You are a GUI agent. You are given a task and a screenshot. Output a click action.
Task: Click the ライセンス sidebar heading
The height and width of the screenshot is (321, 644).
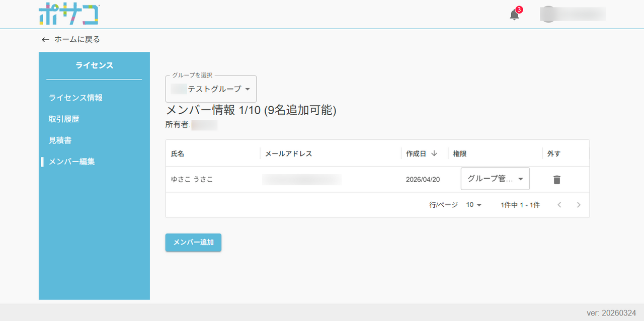[x=94, y=65]
